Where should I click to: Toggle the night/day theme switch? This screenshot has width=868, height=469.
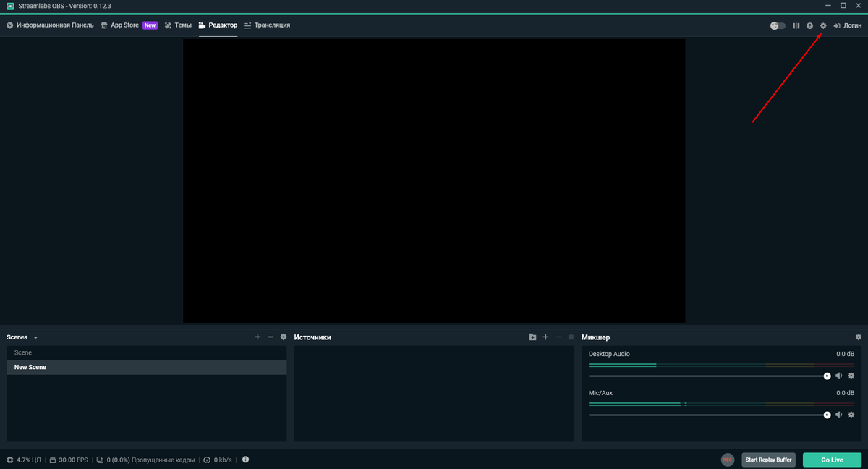point(778,25)
